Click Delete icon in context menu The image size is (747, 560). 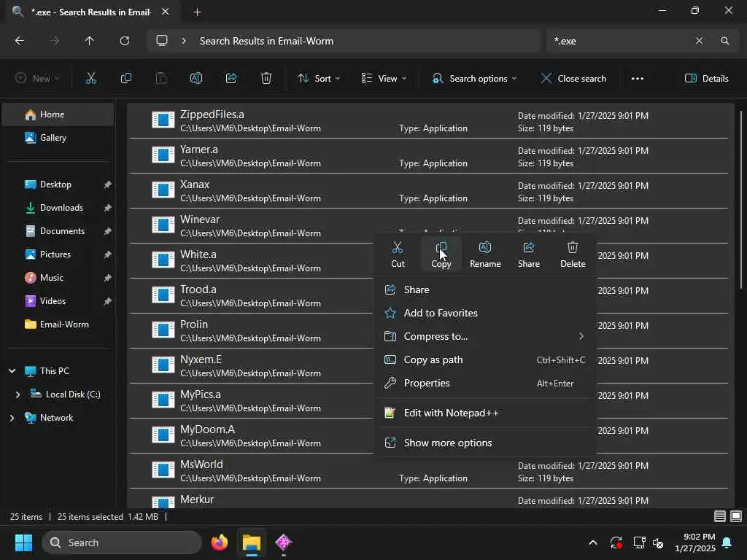point(573,254)
